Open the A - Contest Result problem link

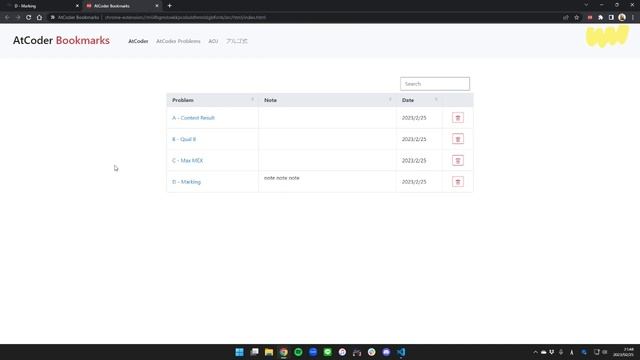pos(193,118)
